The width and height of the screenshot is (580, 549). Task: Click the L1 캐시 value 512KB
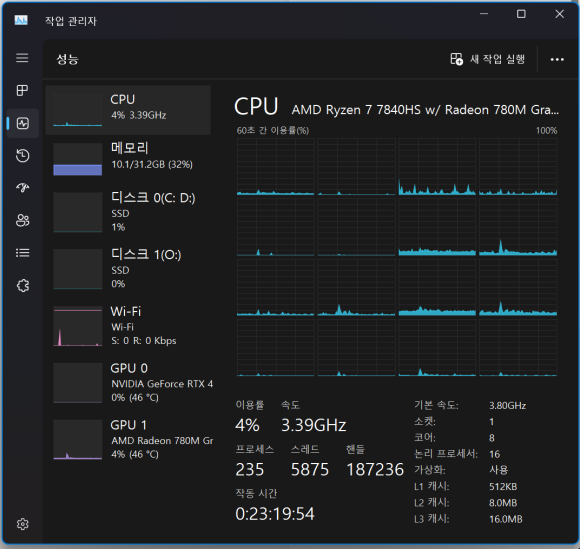(x=503, y=486)
